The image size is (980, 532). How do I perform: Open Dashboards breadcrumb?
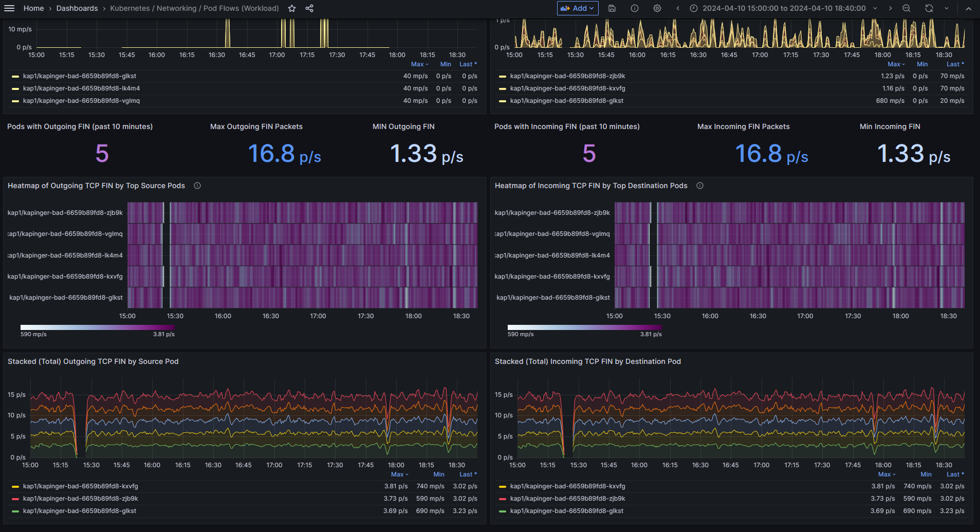click(77, 8)
